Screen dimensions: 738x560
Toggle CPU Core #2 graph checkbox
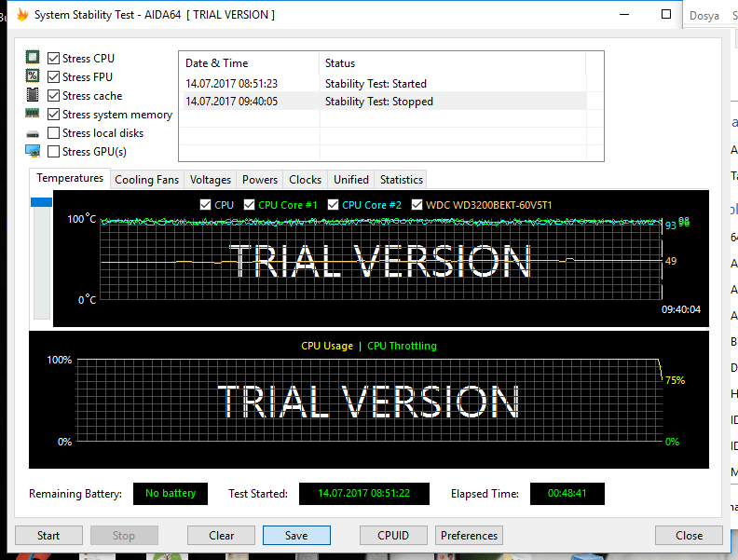333,205
